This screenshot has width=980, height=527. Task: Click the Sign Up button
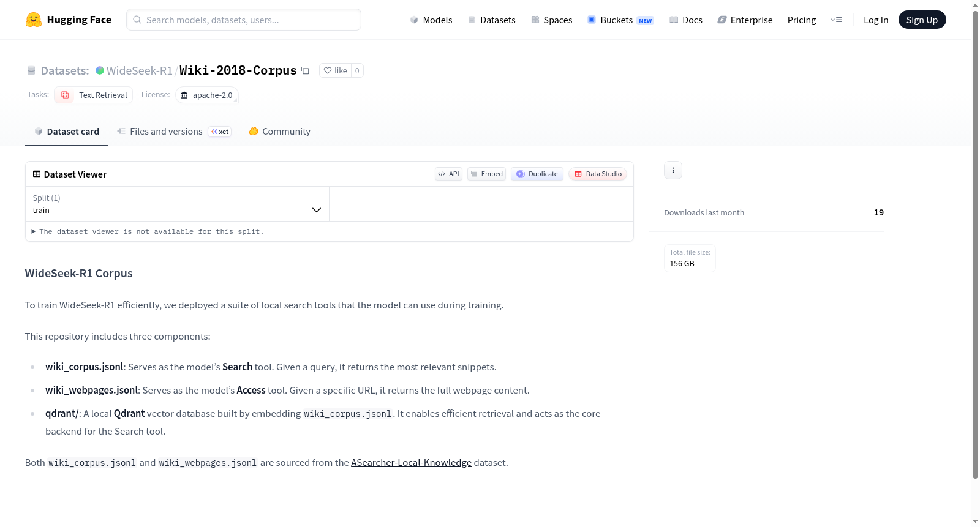tap(922, 20)
